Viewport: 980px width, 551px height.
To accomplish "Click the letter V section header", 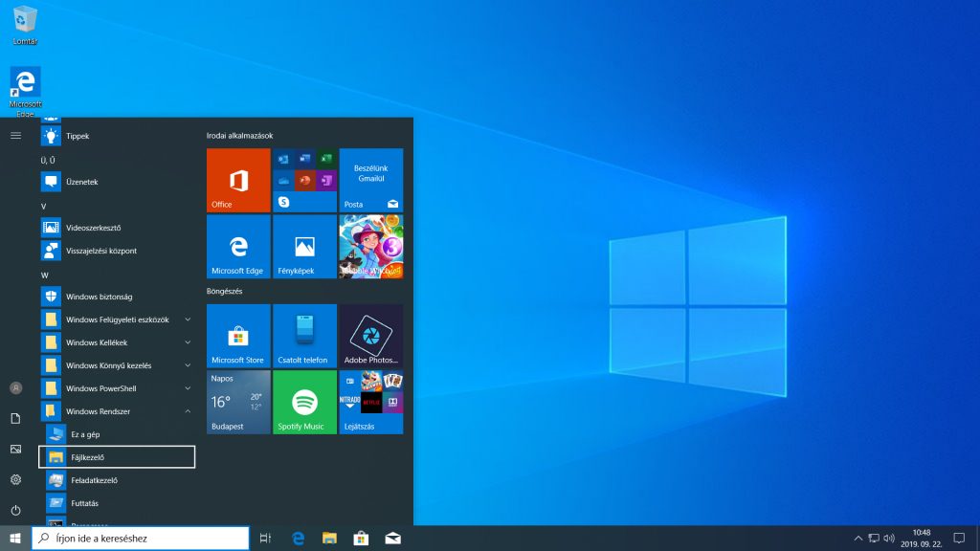I will (x=43, y=207).
